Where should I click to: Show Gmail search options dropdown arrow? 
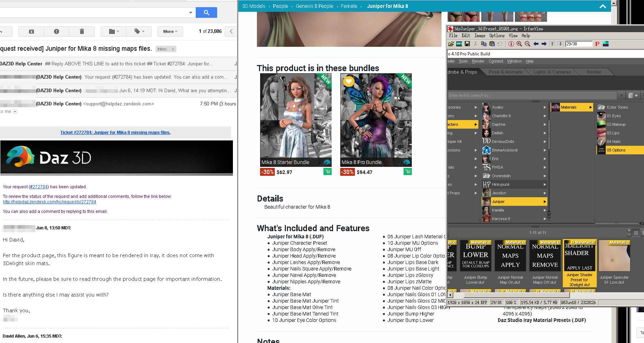tap(191, 13)
